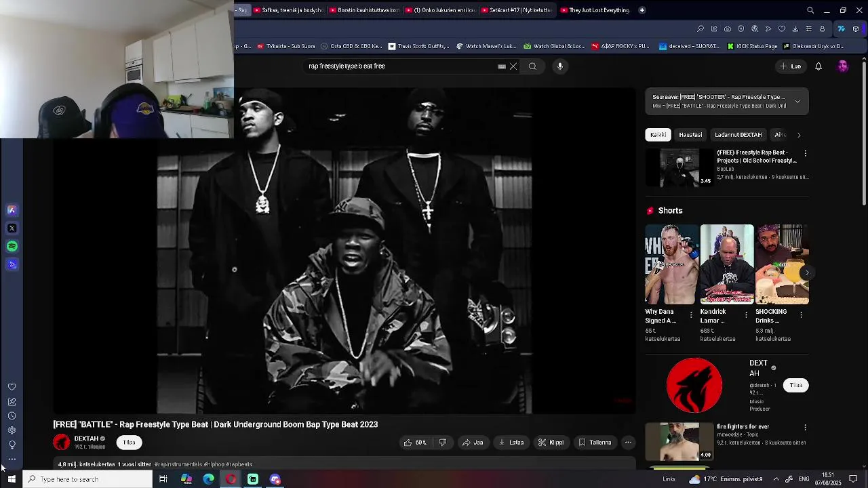868x488 pixels.
Task: Open Task View on taskbar
Action: click(163, 479)
